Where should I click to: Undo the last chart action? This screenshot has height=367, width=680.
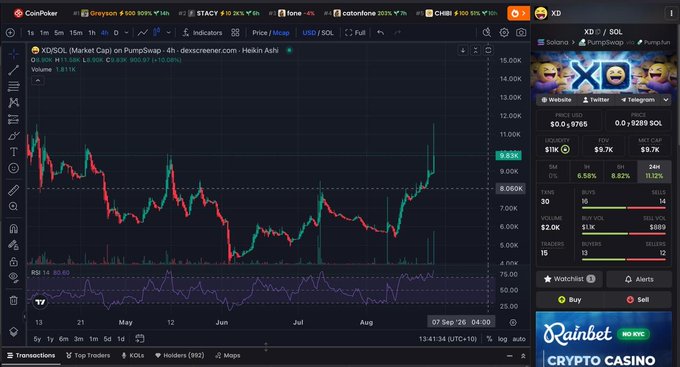click(380, 33)
